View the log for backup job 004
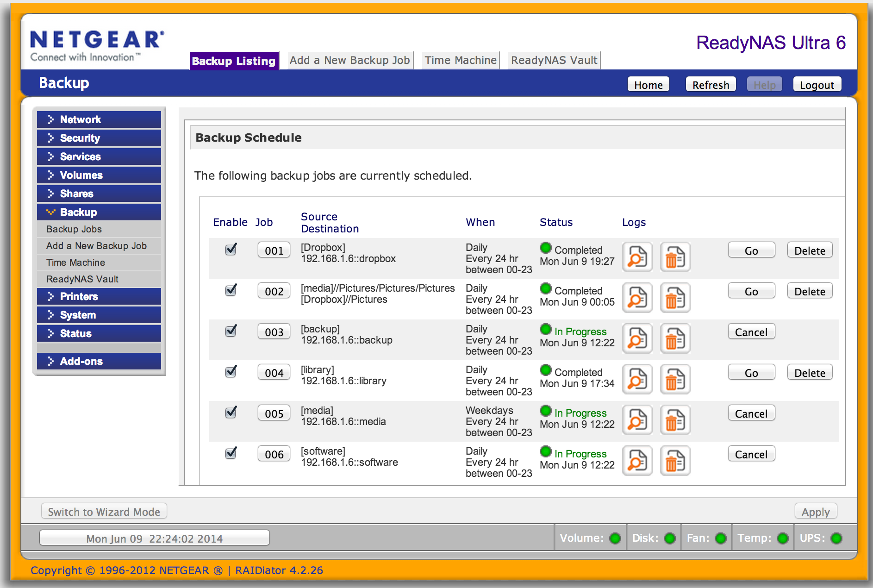 (x=637, y=379)
